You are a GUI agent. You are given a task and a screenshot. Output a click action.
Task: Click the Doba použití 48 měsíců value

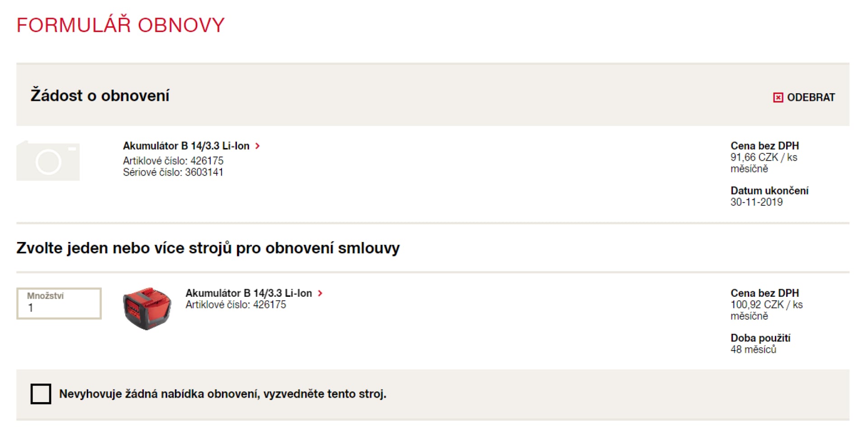click(x=753, y=350)
